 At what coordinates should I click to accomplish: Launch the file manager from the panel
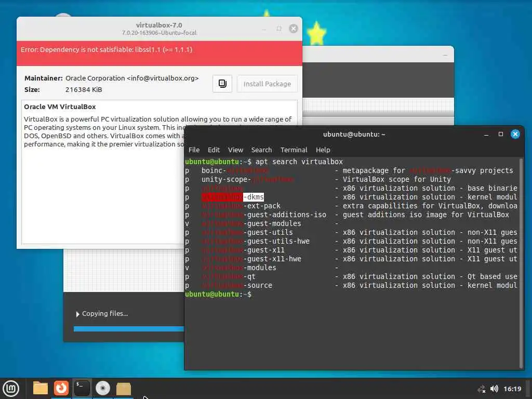pyautogui.click(x=41, y=388)
